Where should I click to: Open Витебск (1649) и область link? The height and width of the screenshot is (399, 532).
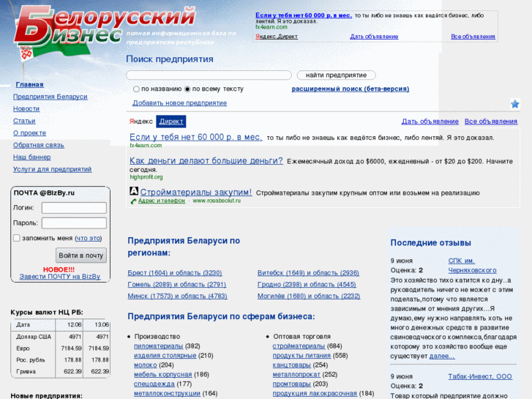tap(308, 273)
